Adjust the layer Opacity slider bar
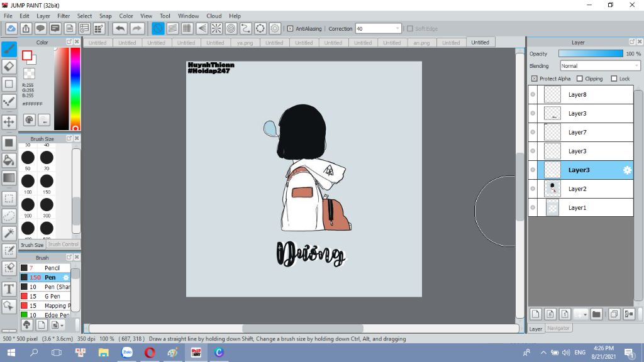 coord(591,54)
